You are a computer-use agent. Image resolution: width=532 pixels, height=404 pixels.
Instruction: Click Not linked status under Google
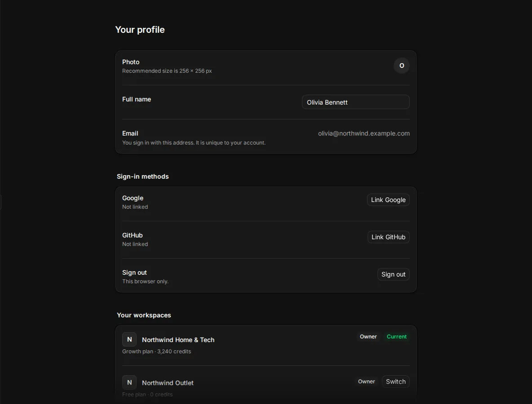[x=135, y=207]
